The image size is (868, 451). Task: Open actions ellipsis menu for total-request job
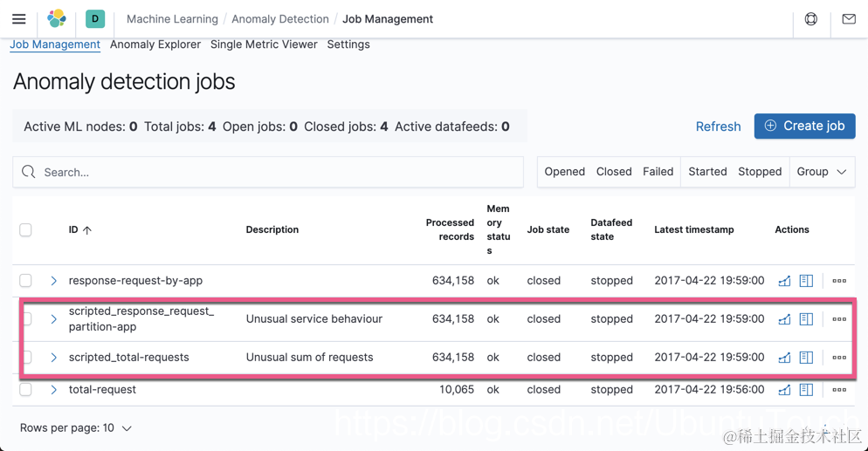pos(839,390)
